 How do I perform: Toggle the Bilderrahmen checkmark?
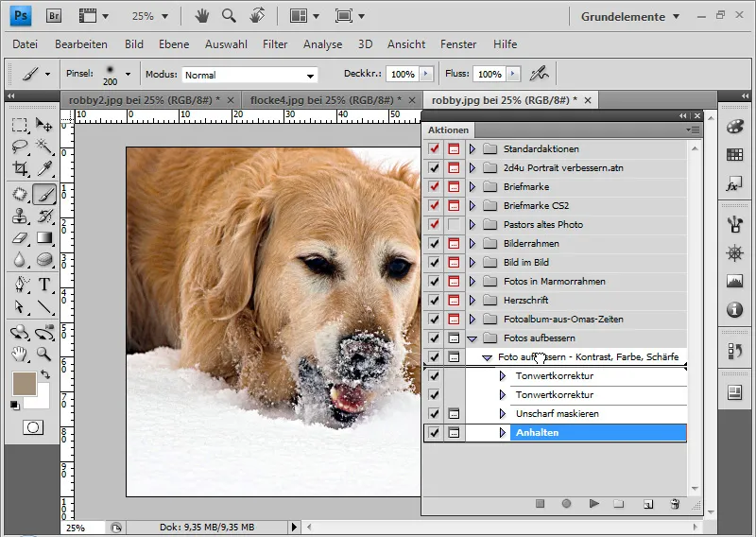[435, 243]
